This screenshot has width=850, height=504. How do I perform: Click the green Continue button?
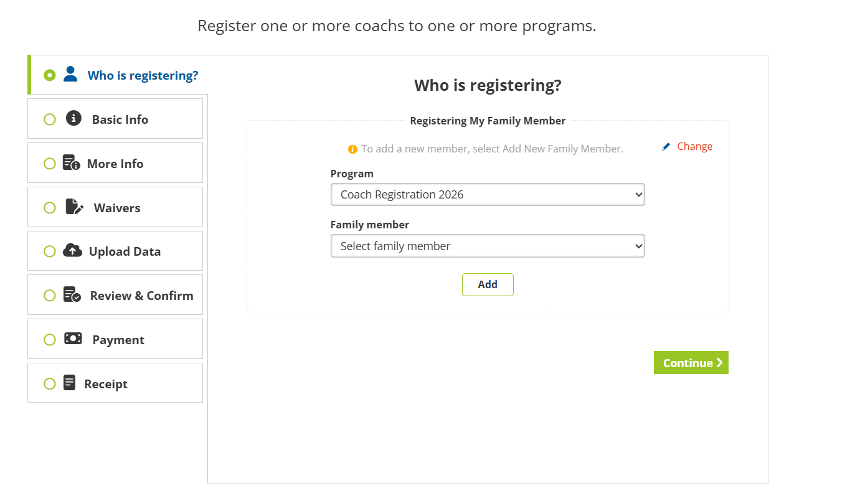(691, 363)
